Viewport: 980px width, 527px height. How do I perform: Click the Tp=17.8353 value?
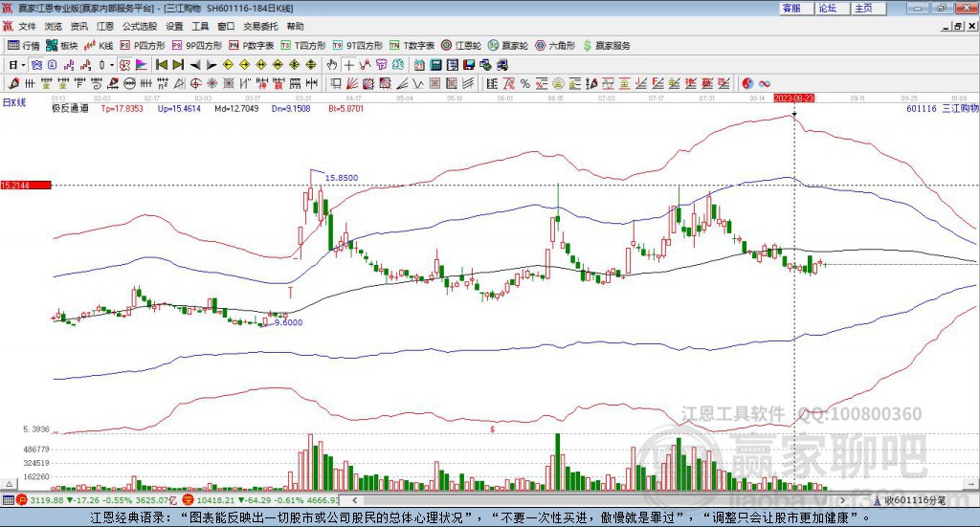click(x=122, y=109)
